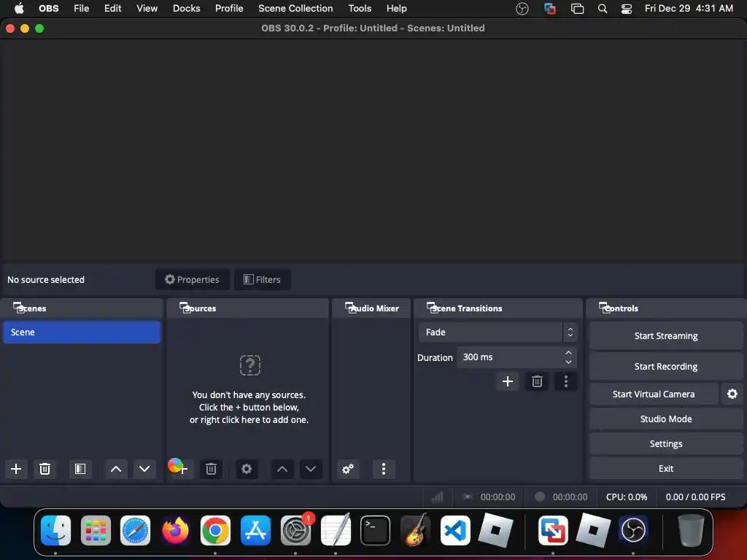Remove selected source using trash icon
This screenshot has height=560, width=747.
tap(211, 469)
